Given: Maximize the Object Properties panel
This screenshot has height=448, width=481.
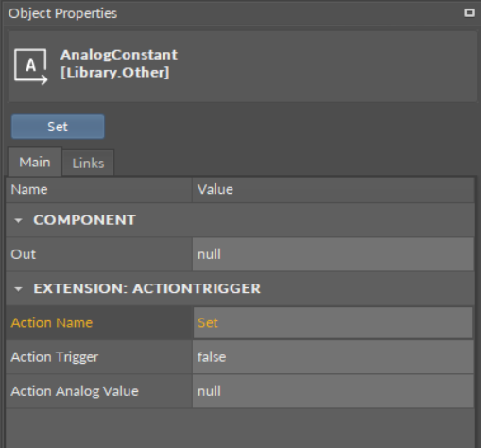Looking at the screenshot, I should [470, 12].
